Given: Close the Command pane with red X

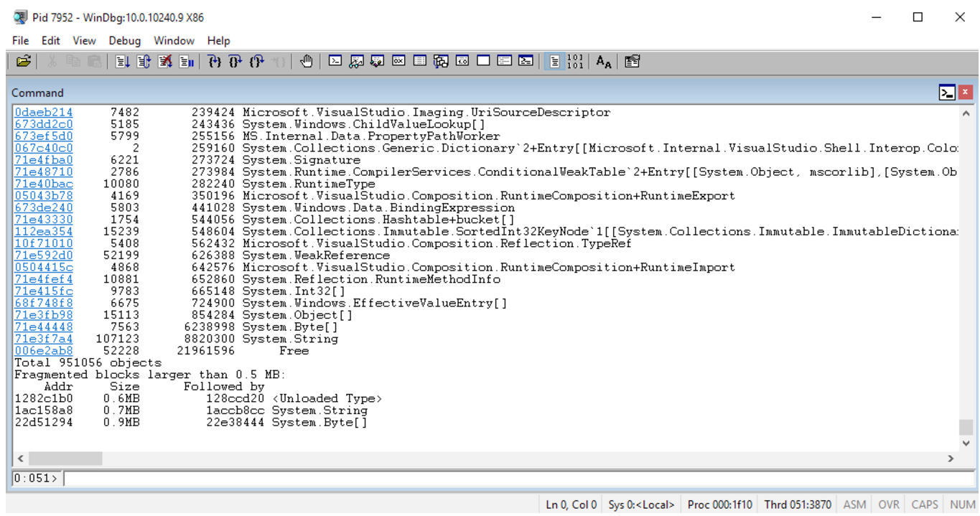Looking at the screenshot, I should tap(965, 93).
